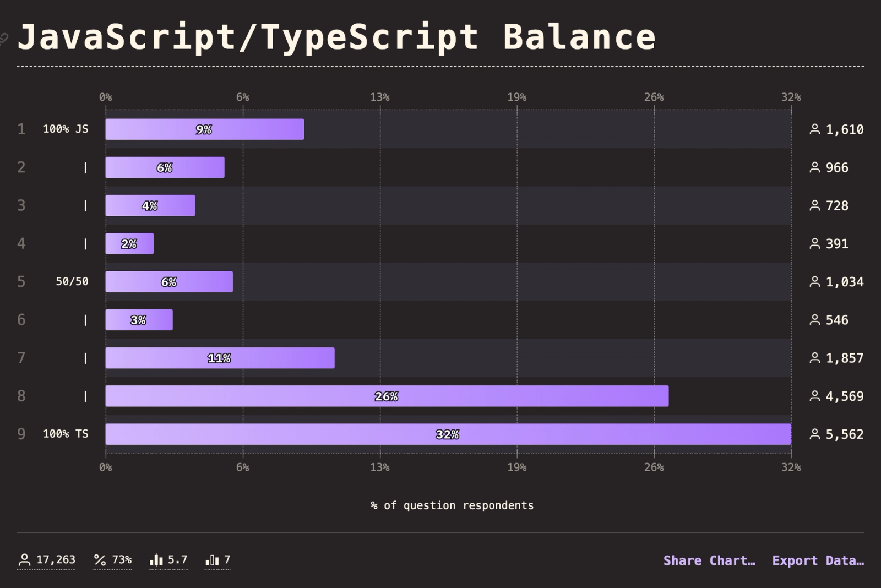Click the row number 5
The height and width of the screenshot is (588, 881).
click(x=21, y=281)
